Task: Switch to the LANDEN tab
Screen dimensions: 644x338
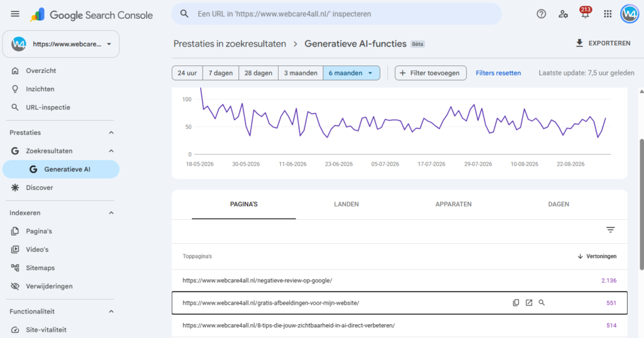Action: (347, 205)
